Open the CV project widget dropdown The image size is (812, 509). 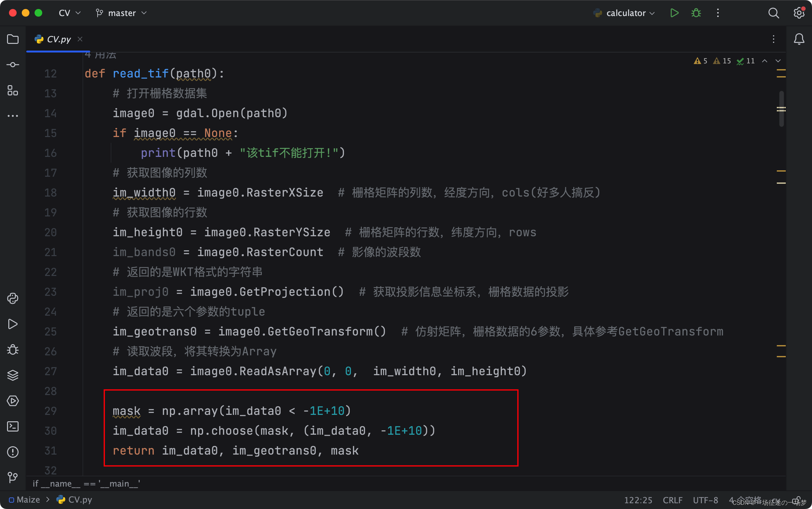coord(69,13)
